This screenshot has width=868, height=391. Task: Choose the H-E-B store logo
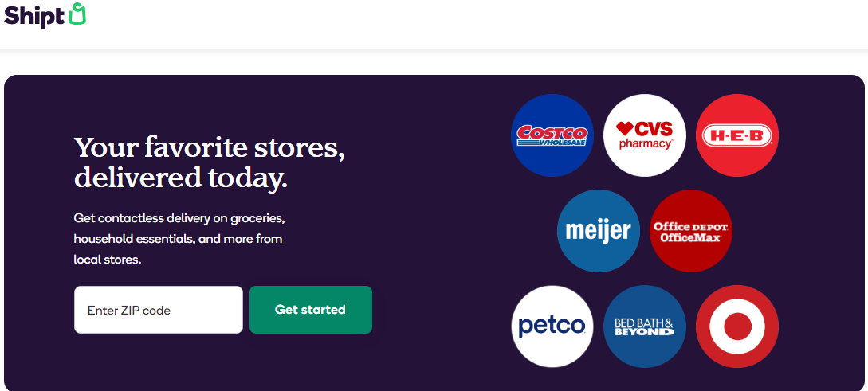pos(736,135)
